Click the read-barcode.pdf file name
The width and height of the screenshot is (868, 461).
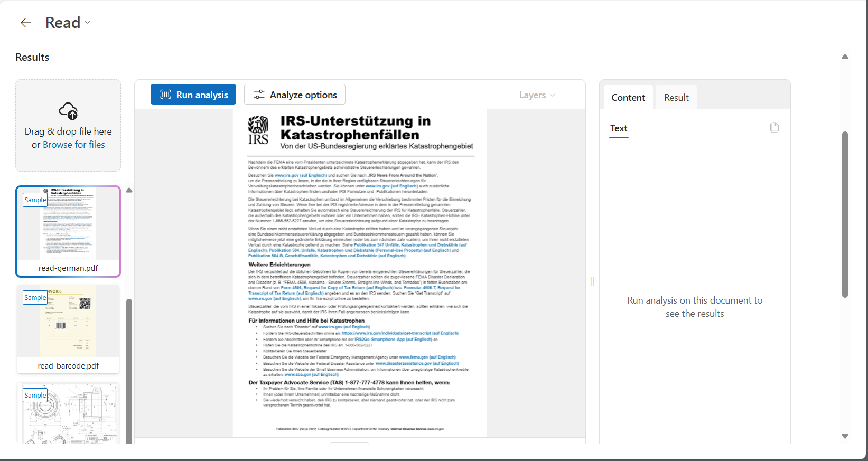click(x=68, y=366)
